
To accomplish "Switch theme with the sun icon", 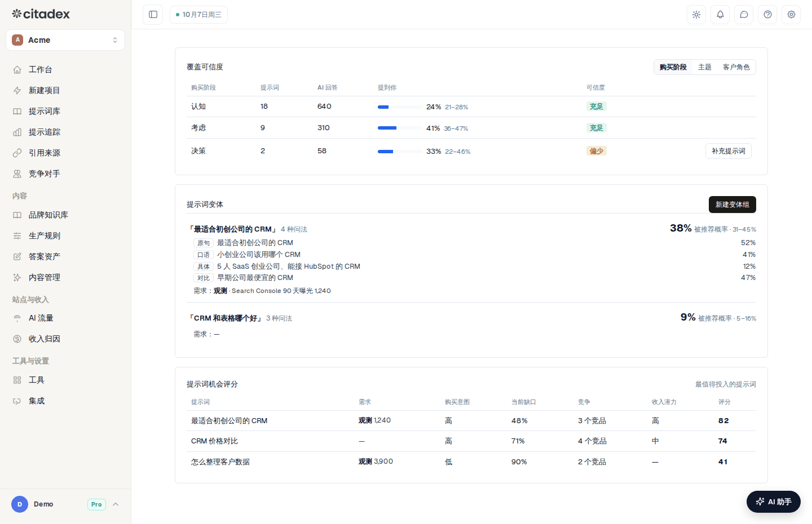I will 696,15.
